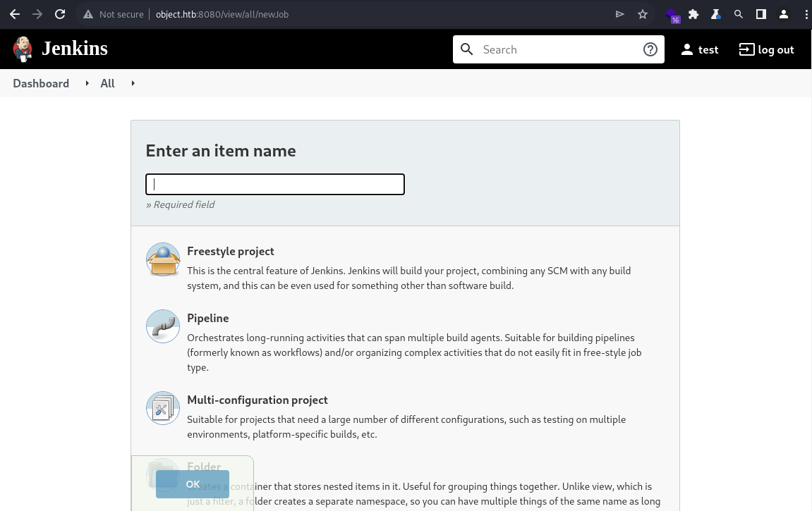
Task: Click the flask extension icon
Action: [716, 15]
